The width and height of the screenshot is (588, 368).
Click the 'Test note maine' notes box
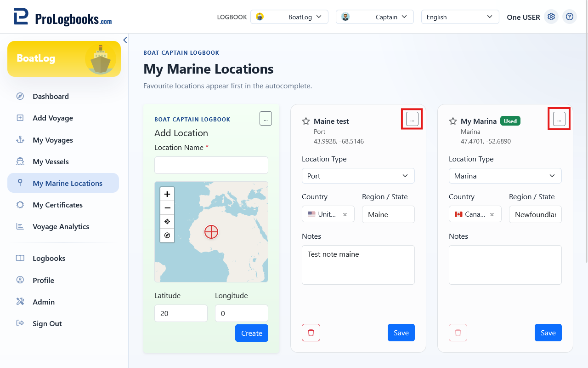358,265
